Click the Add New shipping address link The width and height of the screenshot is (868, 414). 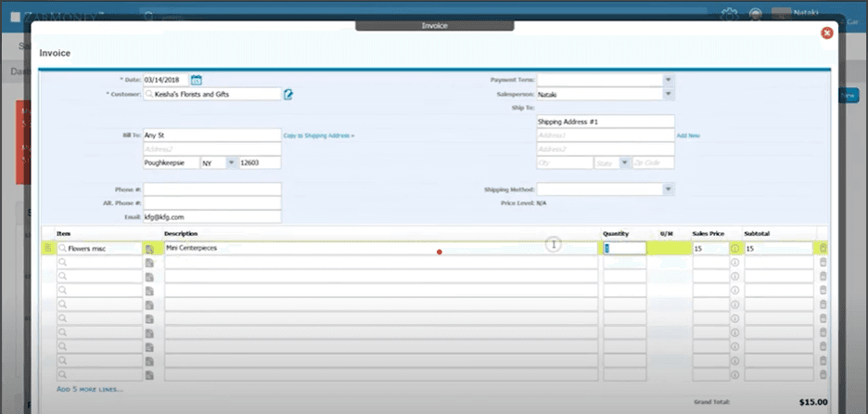point(688,136)
